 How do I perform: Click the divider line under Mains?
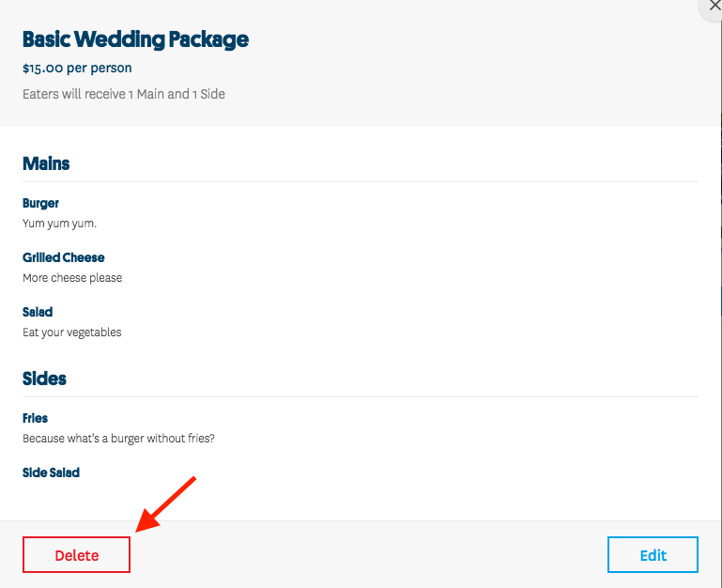[361, 182]
